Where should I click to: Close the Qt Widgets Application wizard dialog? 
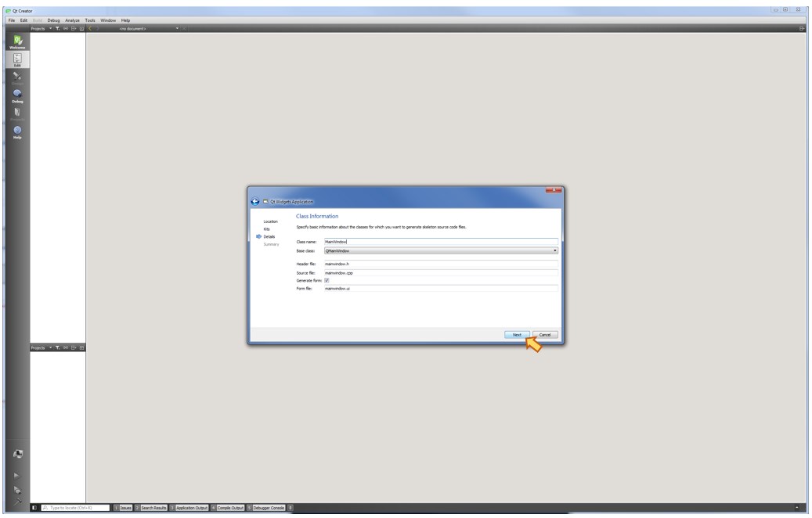pyautogui.click(x=554, y=190)
